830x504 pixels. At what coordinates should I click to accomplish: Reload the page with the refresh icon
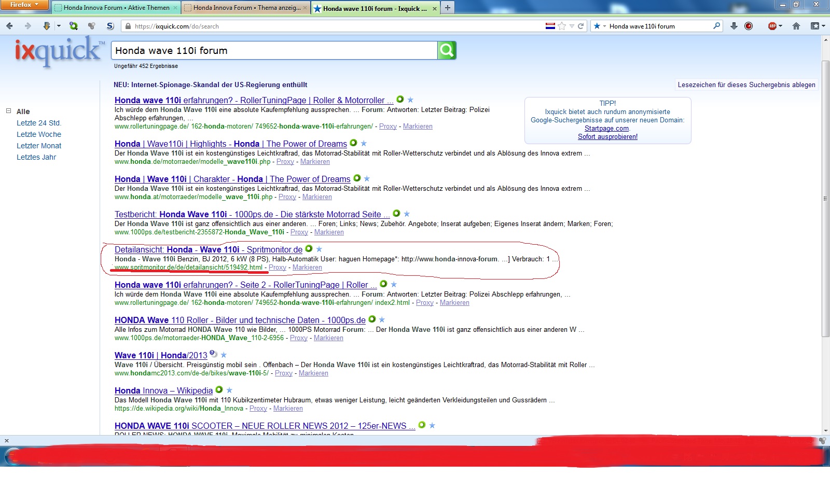(x=581, y=26)
